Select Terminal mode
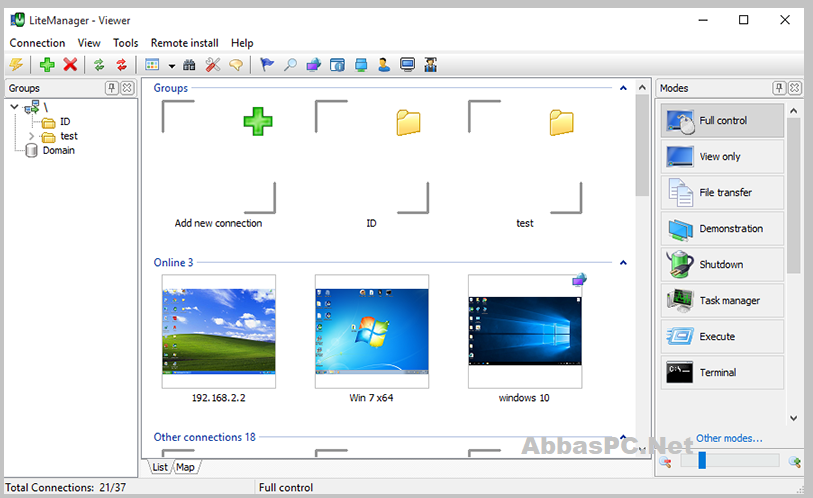This screenshot has height=498, width=813. coord(722,372)
